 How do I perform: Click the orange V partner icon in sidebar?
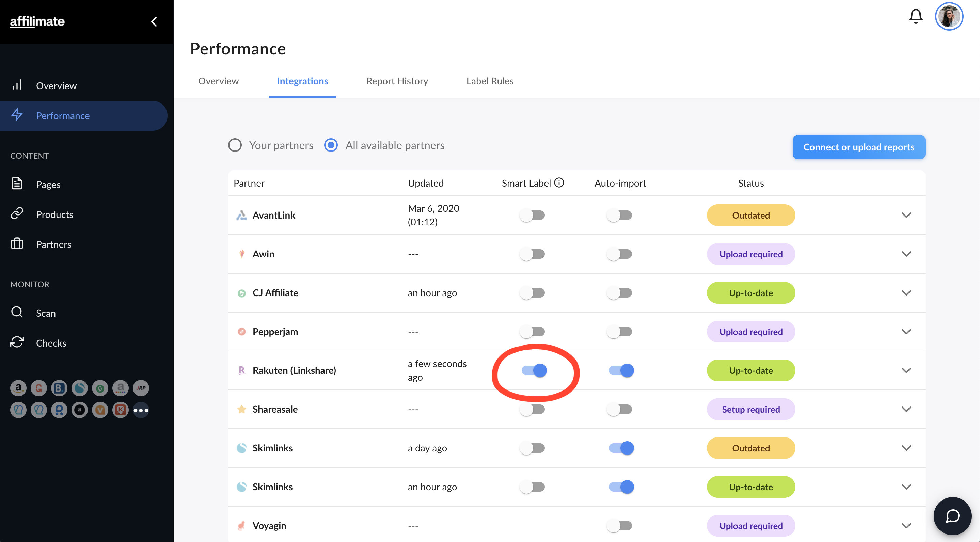coord(100,410)
